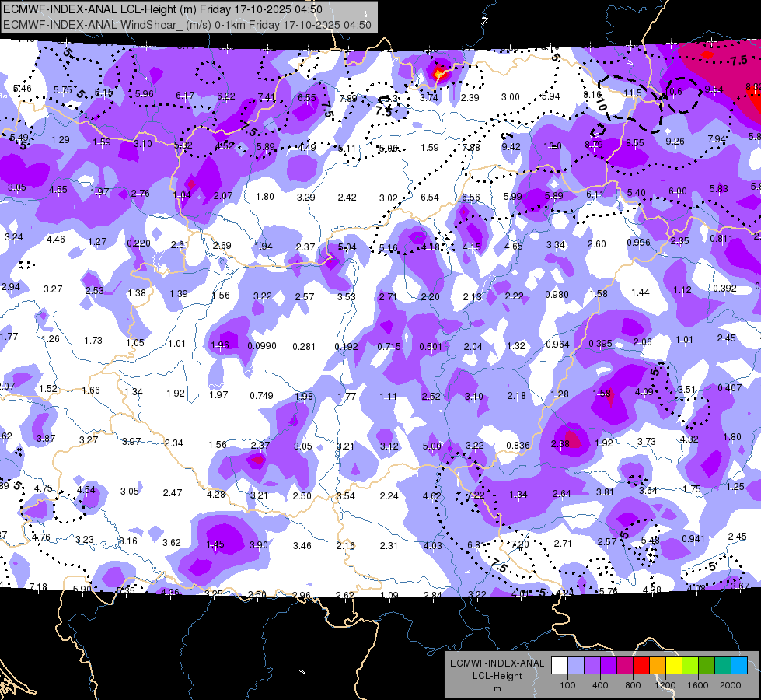This screenshot has height=700, width=761.
Task: Click the wind shear value 6.54
Action: click(430, 197)
